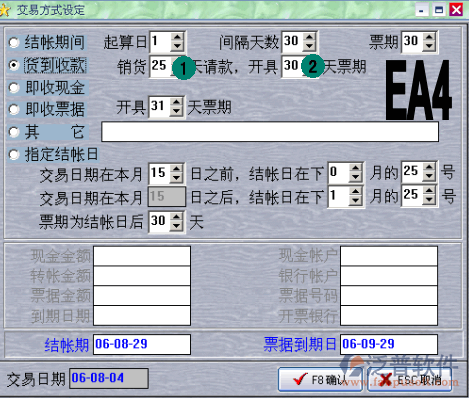Image resolution: width=469 pixels, height=398 pixels.
Task: Click the 票据到期日 date field
Action: [389, 344]
